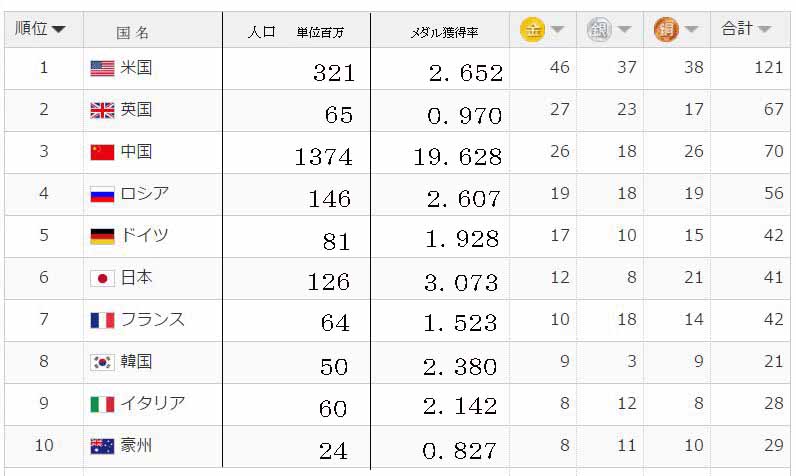This screenshot has width=796, height=476.
Task: Click the silver medal icon
Action: (x=599, y=30)
